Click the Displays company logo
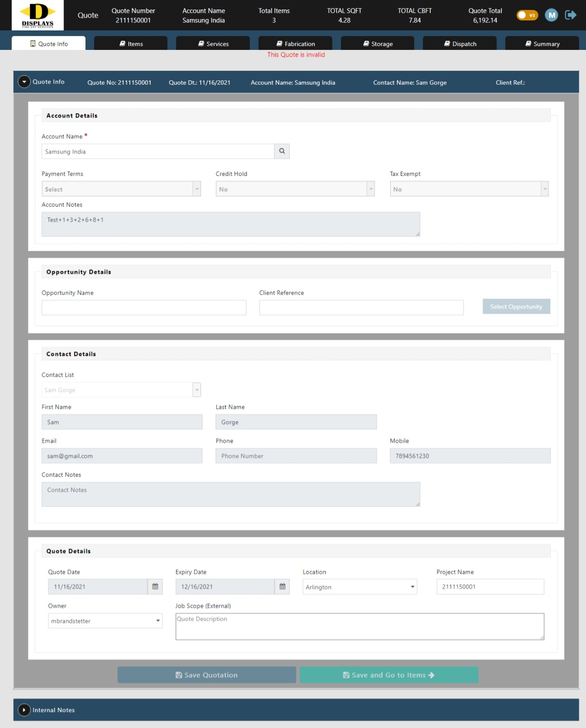586x728 pixels. [x=38, y=15]
